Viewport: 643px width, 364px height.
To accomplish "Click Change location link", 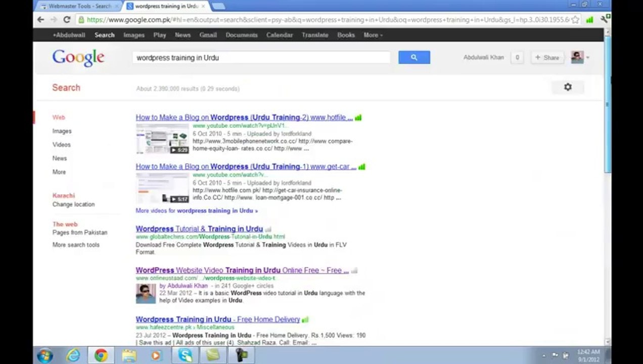I will [73, 204].
